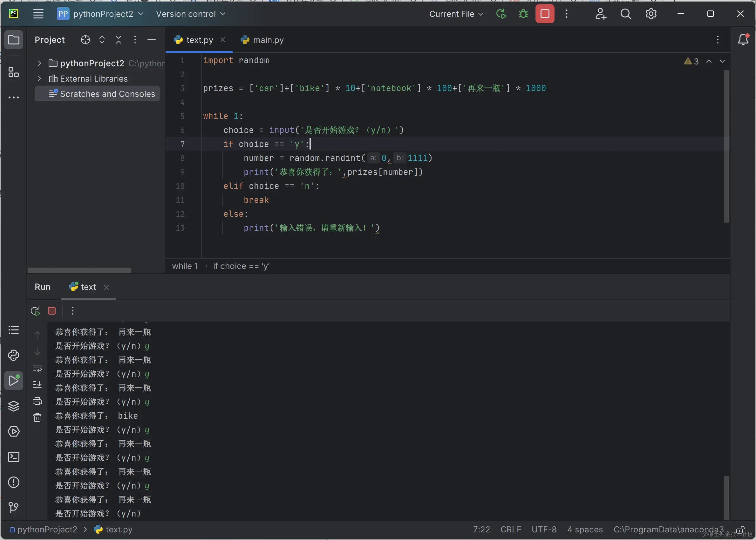Screen dimensions: 756x540
Task: Click the Project panel horizontal scrollbar
Action: [79, 270]
